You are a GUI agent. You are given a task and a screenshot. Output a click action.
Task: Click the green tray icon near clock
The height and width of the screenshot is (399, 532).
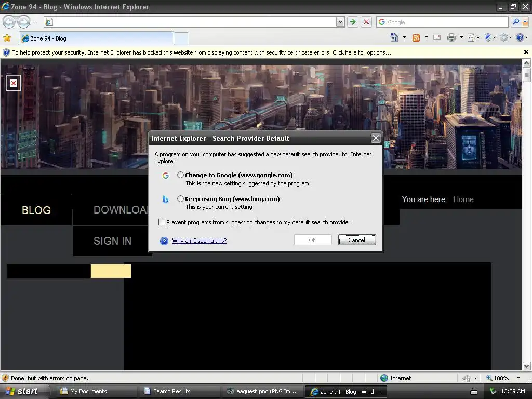tap(493, 391)
